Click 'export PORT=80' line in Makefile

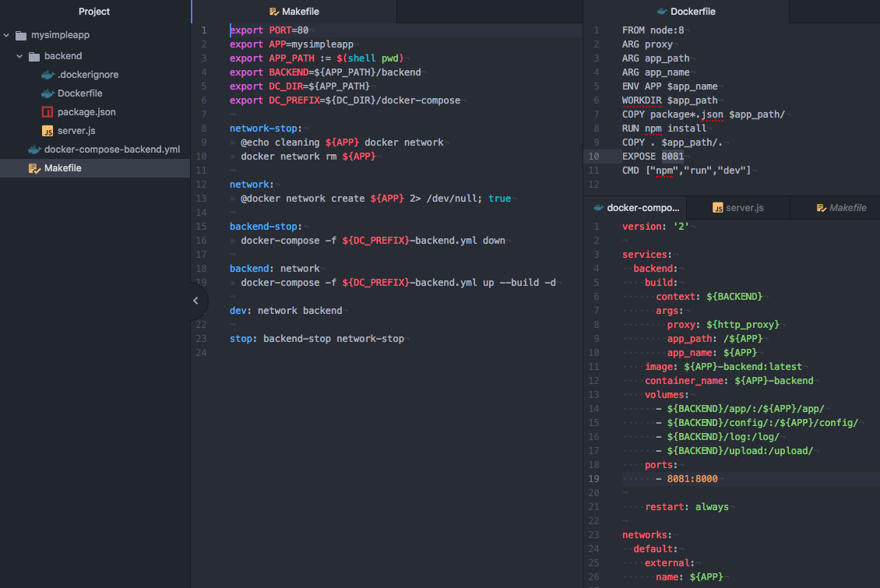(269, 30)
